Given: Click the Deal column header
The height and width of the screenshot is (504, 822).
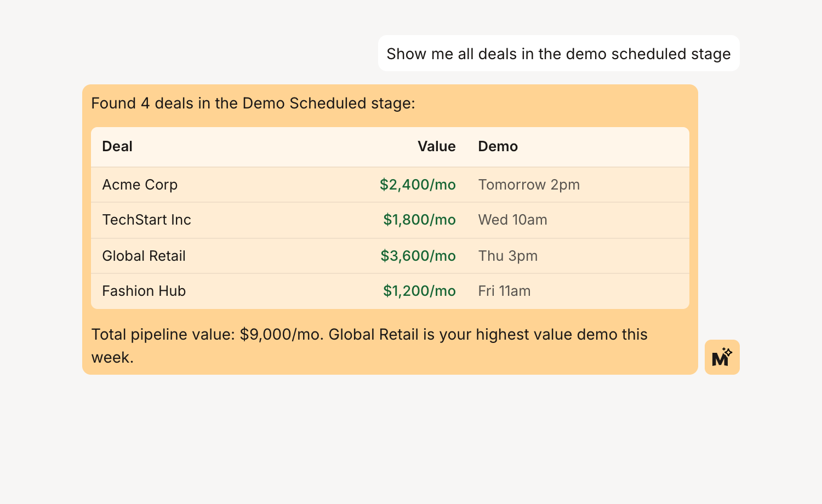Looking at the screenshot, I should tap(117, 146).
